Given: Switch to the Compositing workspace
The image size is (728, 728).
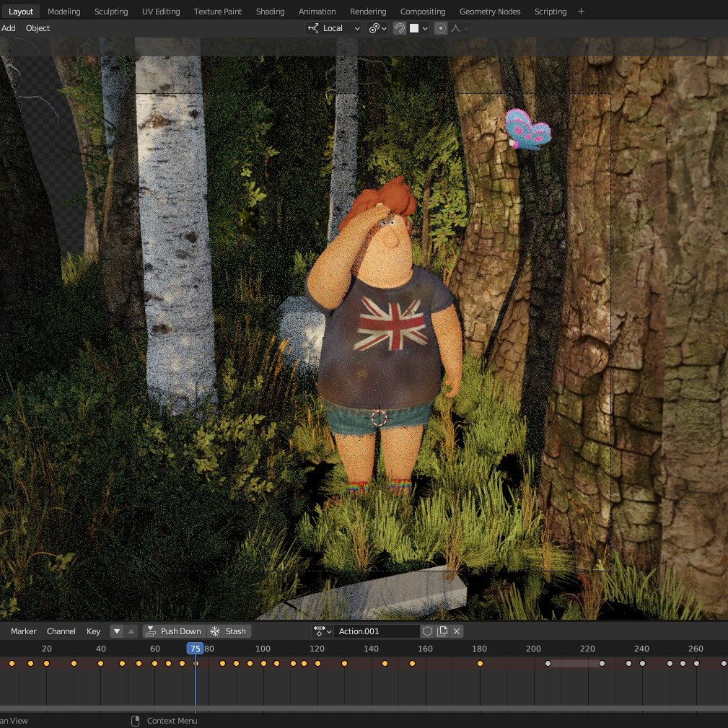Looking at the screenshot, I should (x=423, y=12).
